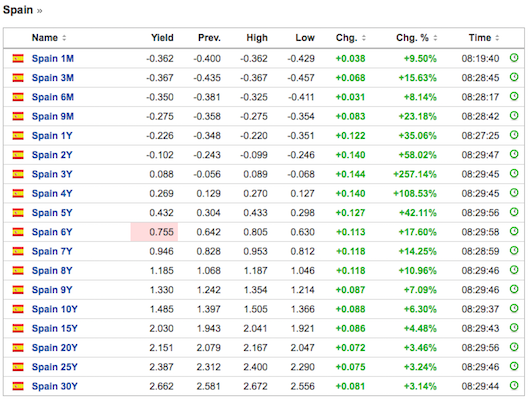Open the Spain 3Y bond link
Image resolution: width=529 pixels, height=401 pixels.
(x=52, y=174)
